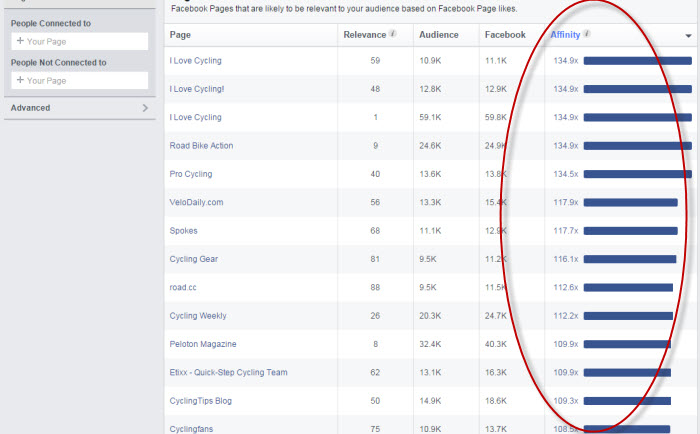Sort by the Relevance column header
This screenshot has height=434, width=700.
(x=364, y=35)
